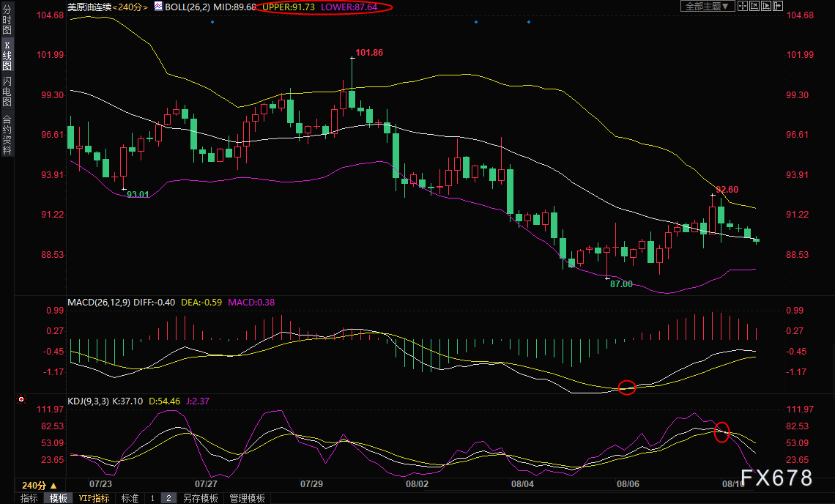
Task: Select template number 2
Action: point(168,498)
